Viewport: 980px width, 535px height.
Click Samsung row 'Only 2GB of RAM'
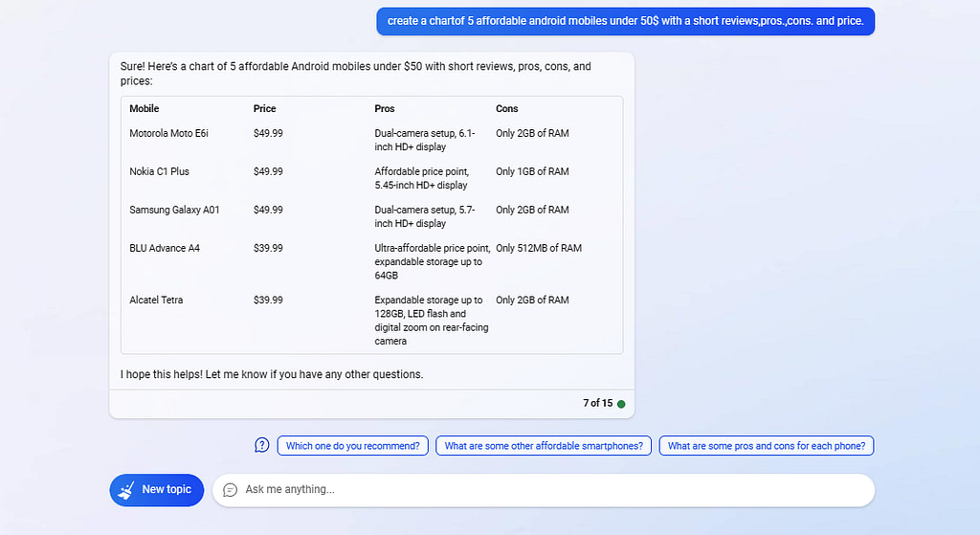pyautogui.click(x=532, y=210)
